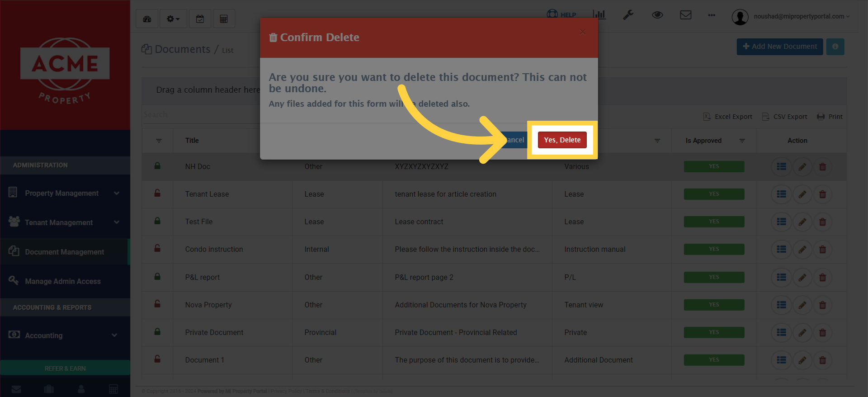View details list icon for Tenant Lease

(x=781, y=194)
